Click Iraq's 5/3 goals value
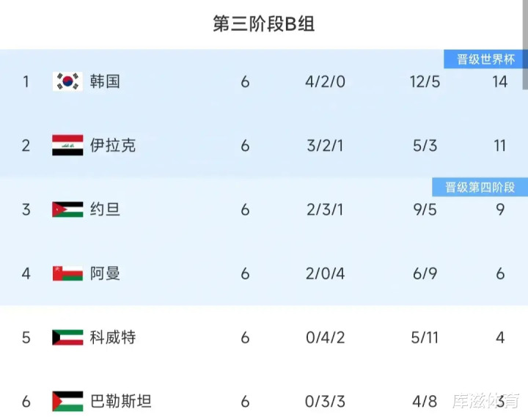The height and width of the screenshot is (420, 528). click(x=425, y=145)
